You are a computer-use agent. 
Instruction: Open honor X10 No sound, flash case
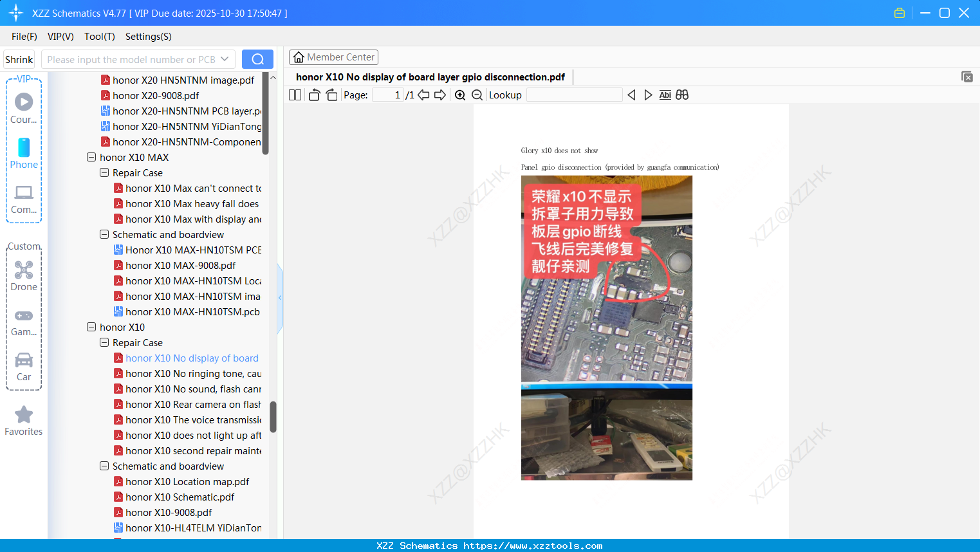[x=188, y=389]
